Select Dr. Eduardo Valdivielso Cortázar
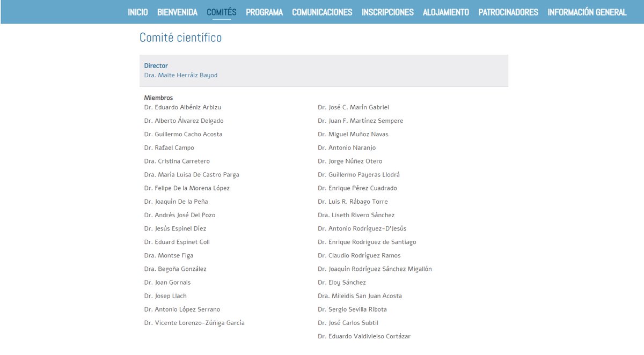Screen dimensions: 644x355 (364, 336)
